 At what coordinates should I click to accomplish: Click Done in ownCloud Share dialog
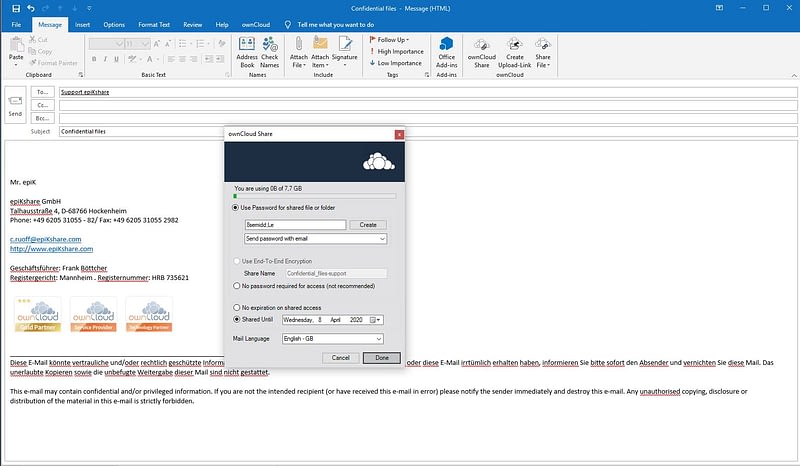[x=382, y=358]
